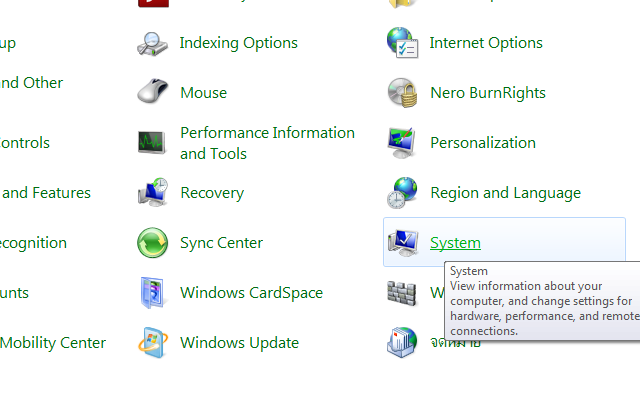Screen dimensions: 640x401
Task: Open the cut-off User Accounts link
Action: point(14,293)
